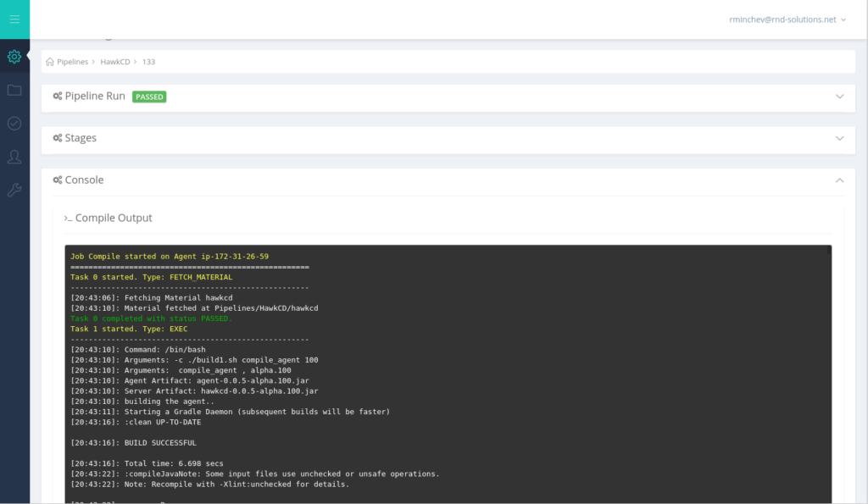Image resolution: width=868 pixels, height=504 pixels.
Task: Click 'Arguments: -c ./build1.sh compile_agent 100' line
Action: click(x=194, y=360)
